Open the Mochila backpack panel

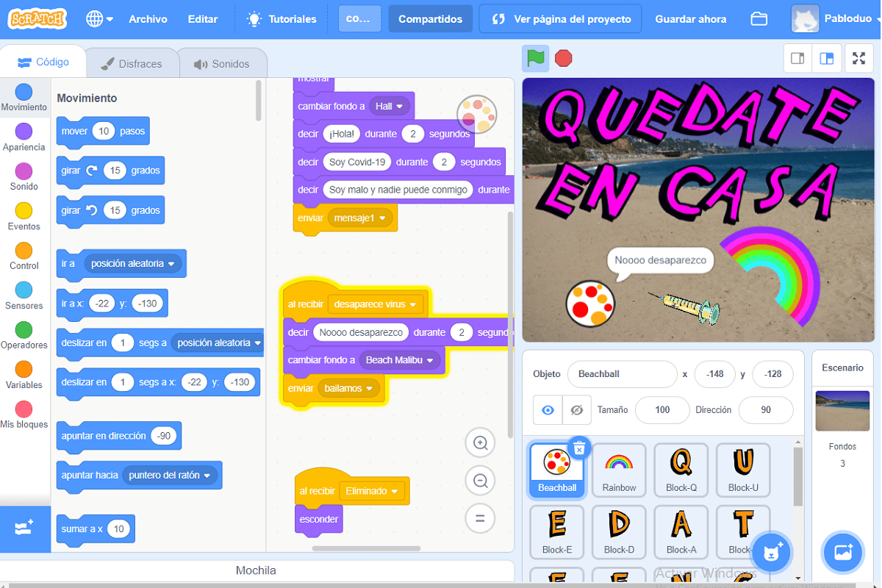[x=256, y=570]
